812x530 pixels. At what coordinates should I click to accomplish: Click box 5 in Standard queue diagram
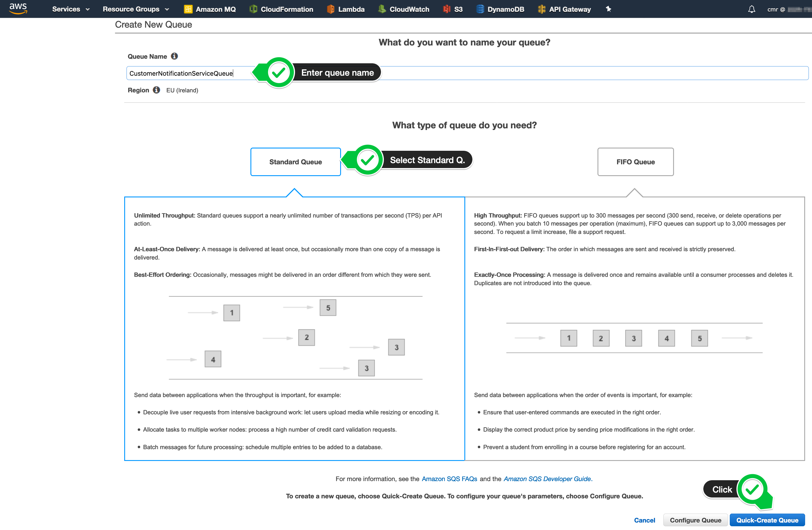coord(328,308)
